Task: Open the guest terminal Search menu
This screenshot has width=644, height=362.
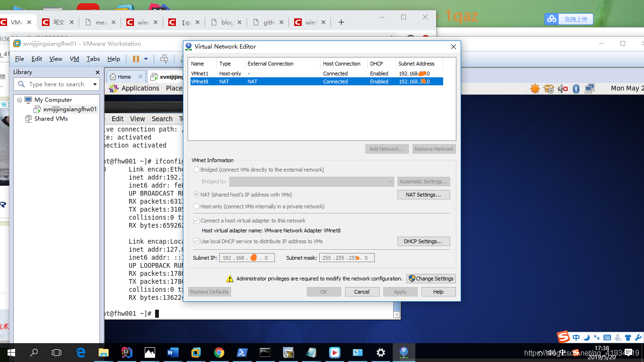Action: point(162,119)
